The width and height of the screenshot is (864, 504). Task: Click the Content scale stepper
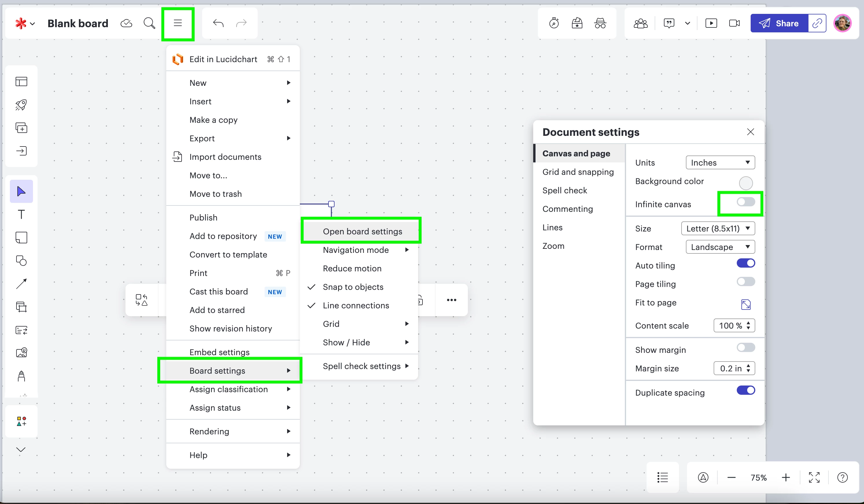pos(748,325)
